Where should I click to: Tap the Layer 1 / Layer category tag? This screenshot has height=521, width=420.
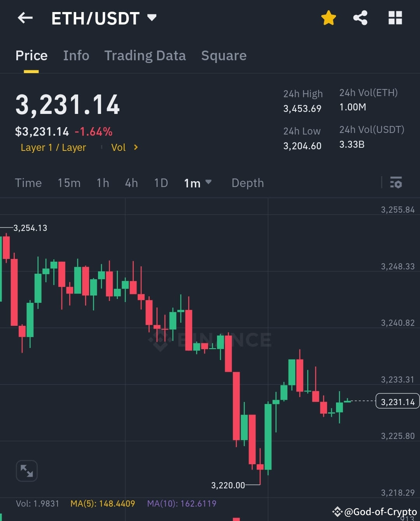coord(53,147)
